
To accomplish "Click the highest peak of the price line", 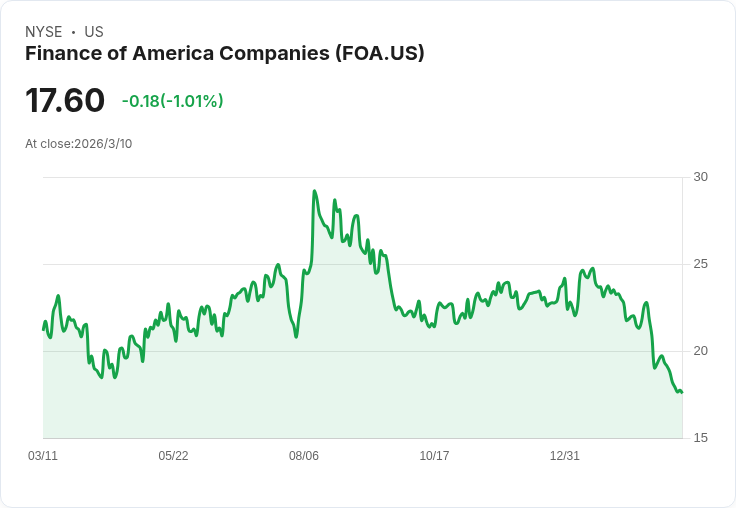I will click(315, 191).
